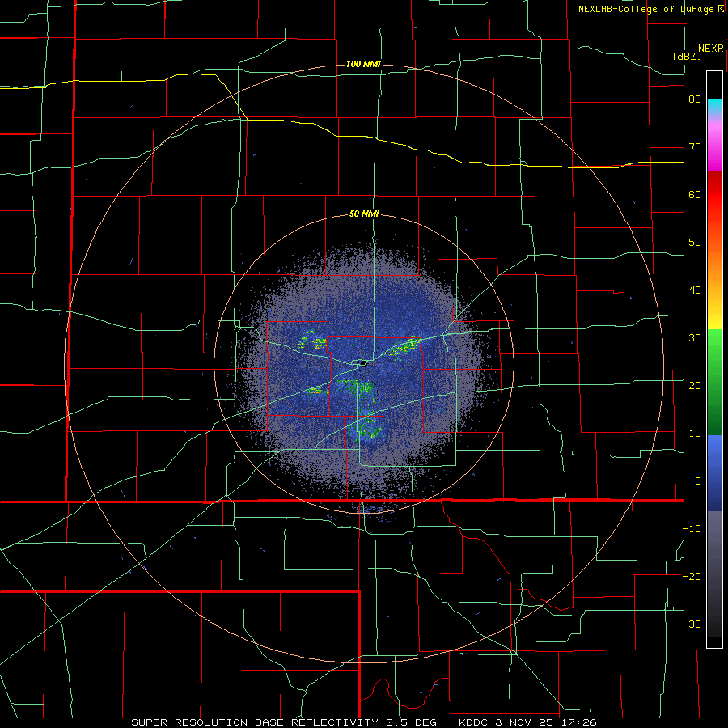This screenshot has height=728, width=728.
Task: Click the 10 value on the dBZ scale
Action: click(x=695, y=434)
